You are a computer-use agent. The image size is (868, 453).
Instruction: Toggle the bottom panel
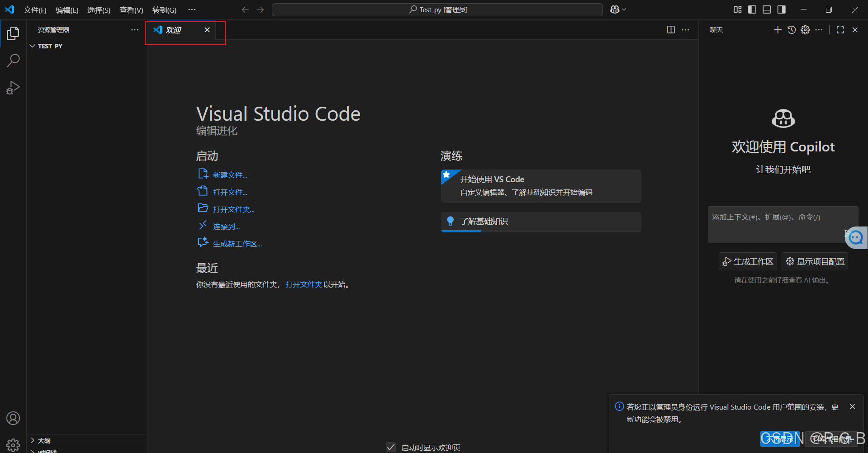[x=767, y=9]
